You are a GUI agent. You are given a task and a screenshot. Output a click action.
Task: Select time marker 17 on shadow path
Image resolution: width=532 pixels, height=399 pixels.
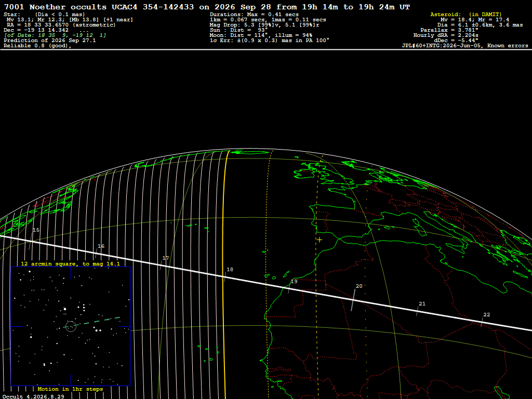166,258
